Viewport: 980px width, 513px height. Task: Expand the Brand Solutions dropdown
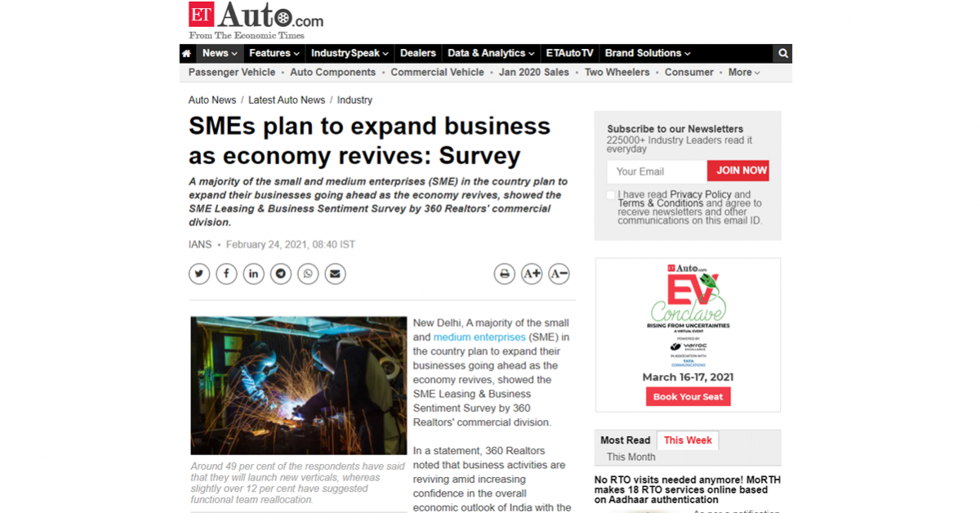click(648, 53)
